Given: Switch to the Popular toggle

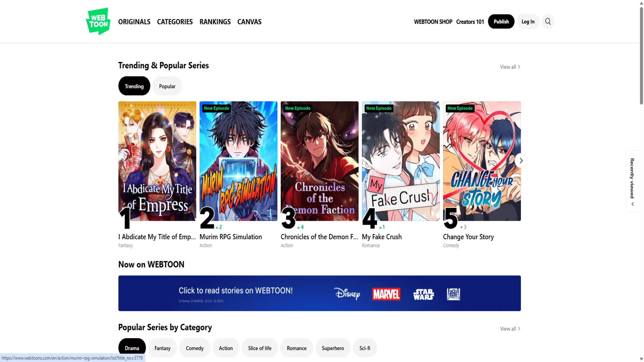Looking at the screenshot, I should 167,86.
